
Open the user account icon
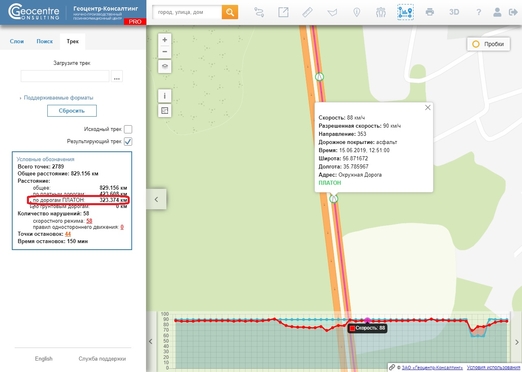[x=497, y=12]
